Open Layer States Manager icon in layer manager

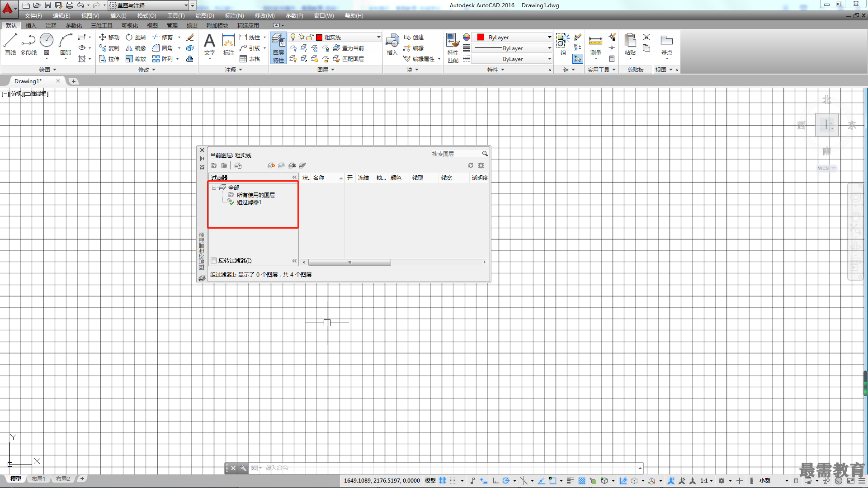click(x=238, y=165)
